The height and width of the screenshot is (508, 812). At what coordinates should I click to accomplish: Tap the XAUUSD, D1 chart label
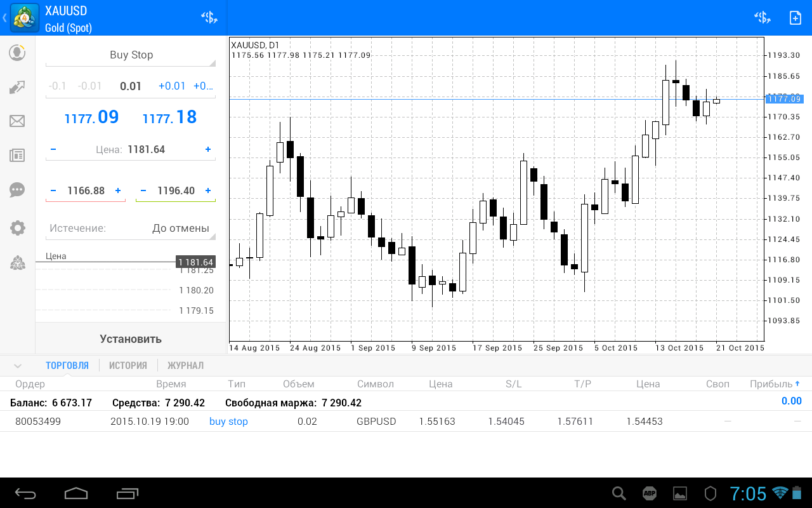[x=255, y=45]
